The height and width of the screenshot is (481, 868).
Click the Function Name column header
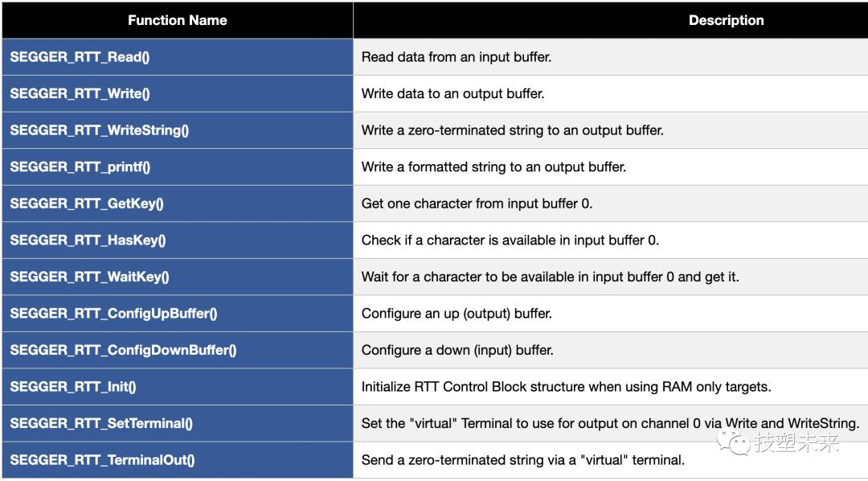(x=178, y=20)
